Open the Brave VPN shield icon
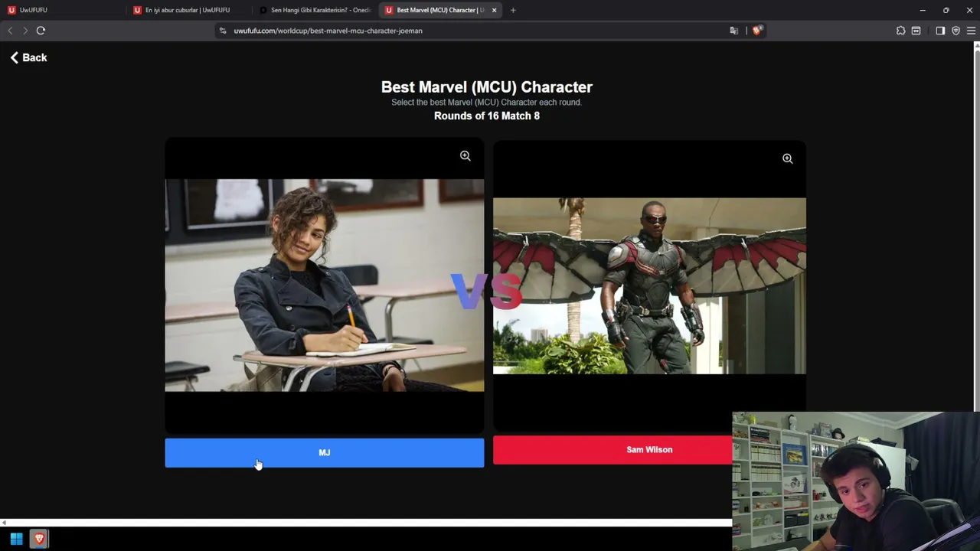The image size is (980, 551). click(955, 31)
